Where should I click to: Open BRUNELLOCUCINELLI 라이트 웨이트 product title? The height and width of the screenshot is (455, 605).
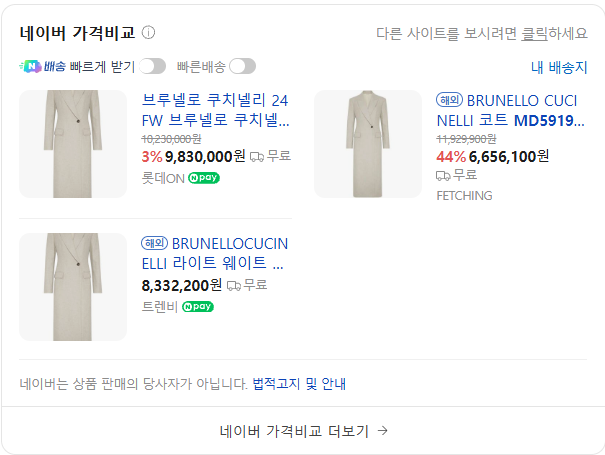point(215,253)
